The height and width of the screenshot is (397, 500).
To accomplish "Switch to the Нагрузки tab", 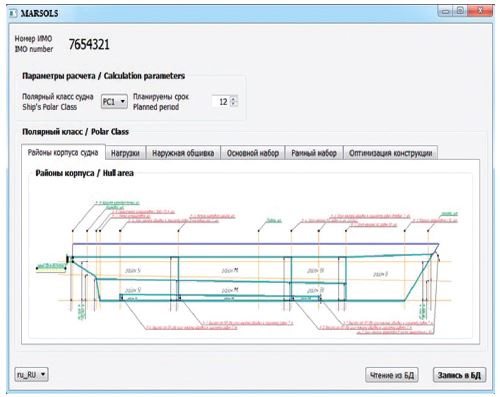I will (125, 153).
